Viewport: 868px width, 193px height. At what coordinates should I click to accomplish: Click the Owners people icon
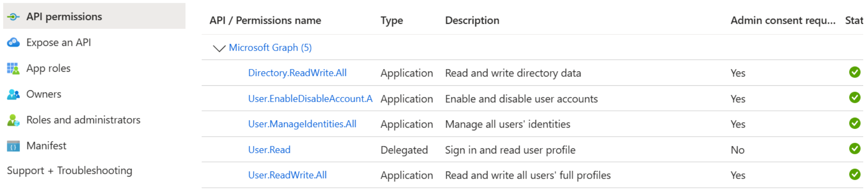[13, 95]
